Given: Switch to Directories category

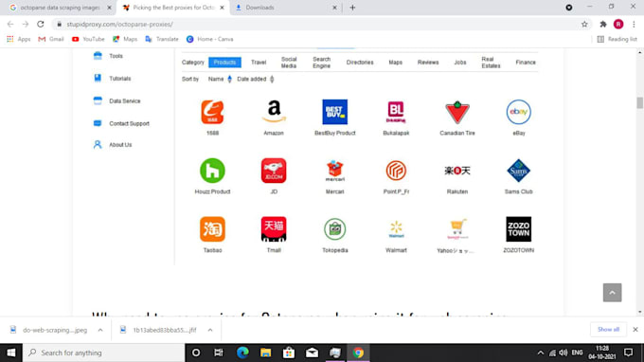Looking at the screenshot, I should click(360, 62).
